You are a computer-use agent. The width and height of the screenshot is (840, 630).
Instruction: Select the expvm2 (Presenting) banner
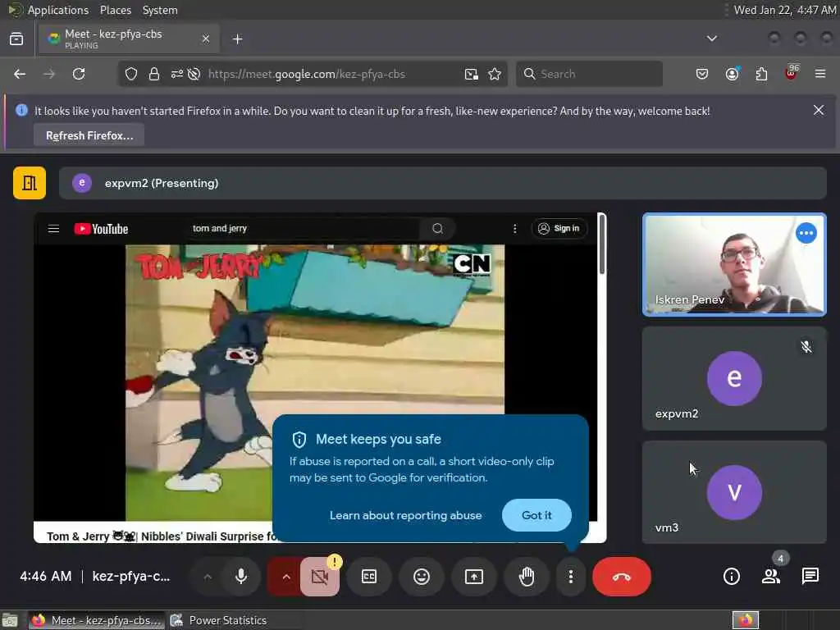[442, 183]
